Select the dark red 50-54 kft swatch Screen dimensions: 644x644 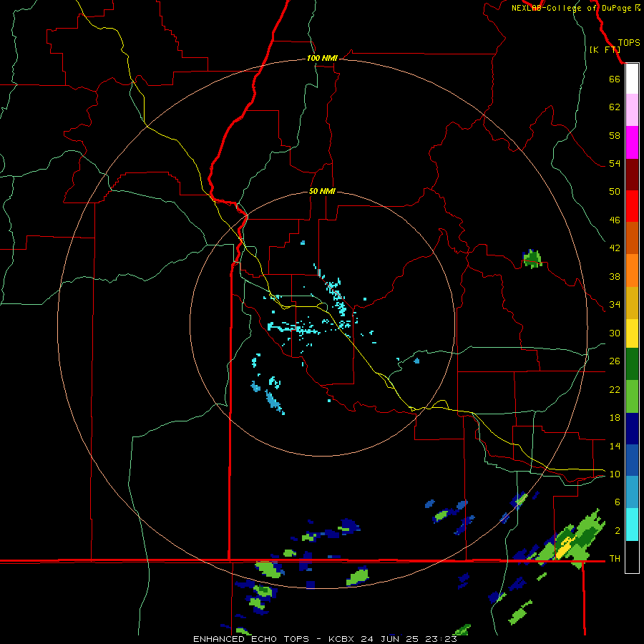tap(632, 175)
